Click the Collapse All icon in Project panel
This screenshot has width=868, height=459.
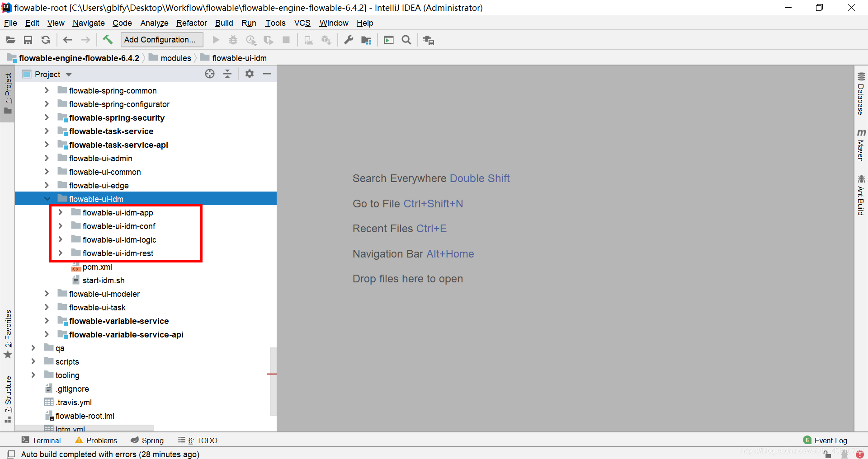pyautogui.click(x=227, y=74)
